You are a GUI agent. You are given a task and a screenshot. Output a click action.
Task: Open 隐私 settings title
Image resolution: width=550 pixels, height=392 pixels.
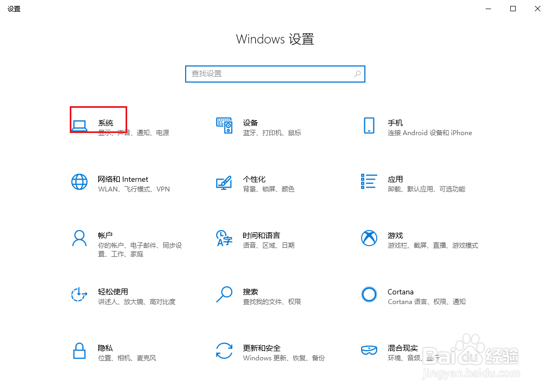click(105, 348)
